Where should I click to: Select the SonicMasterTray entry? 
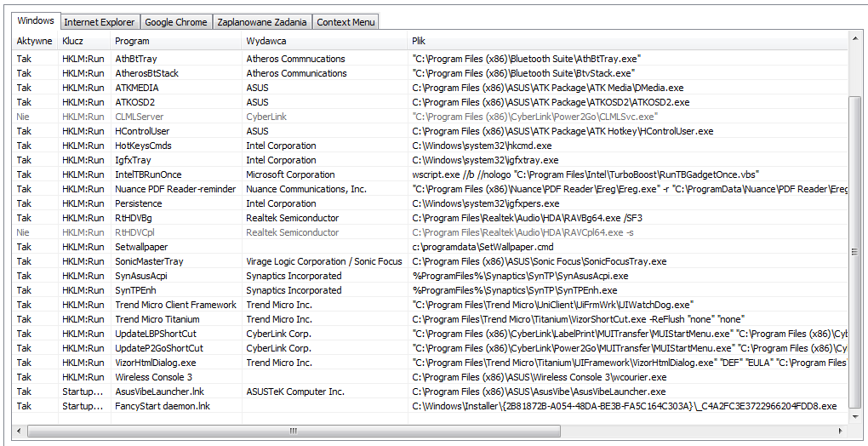click(x=430, y=261)
